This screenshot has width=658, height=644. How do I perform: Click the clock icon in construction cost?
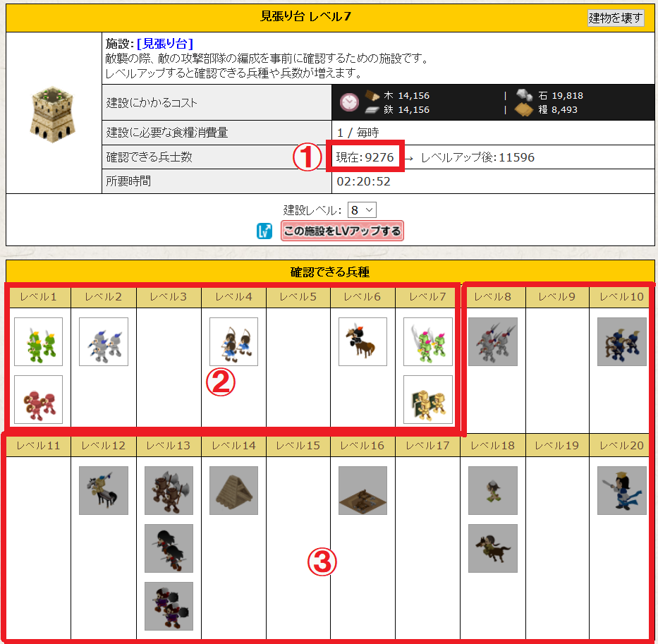coord(349,102)
